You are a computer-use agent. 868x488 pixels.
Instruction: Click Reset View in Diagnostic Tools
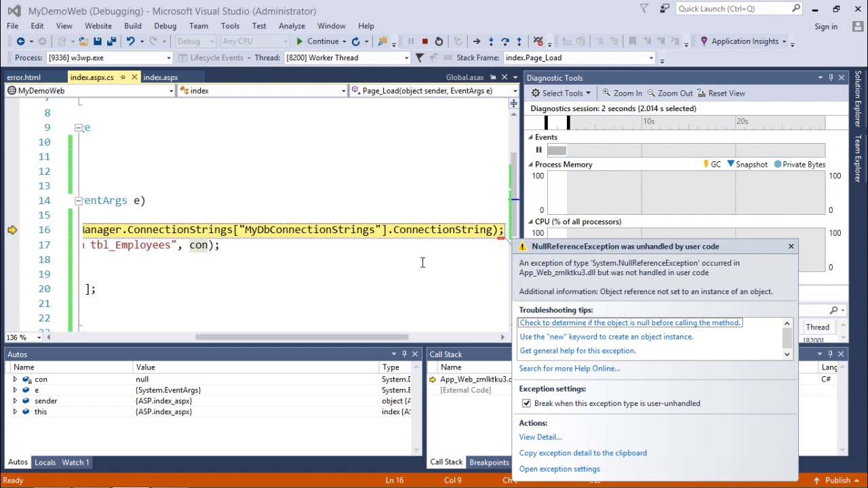point(721,93)
